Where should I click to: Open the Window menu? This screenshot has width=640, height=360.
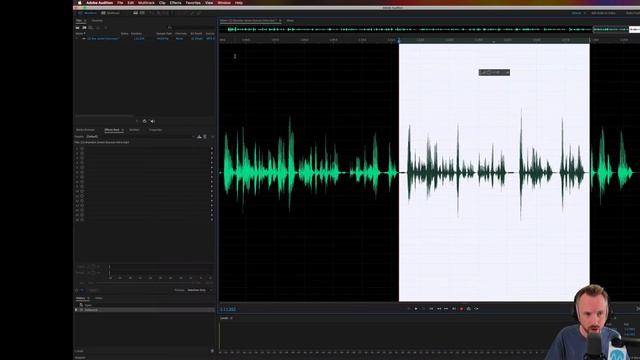(x=224, y=2)
